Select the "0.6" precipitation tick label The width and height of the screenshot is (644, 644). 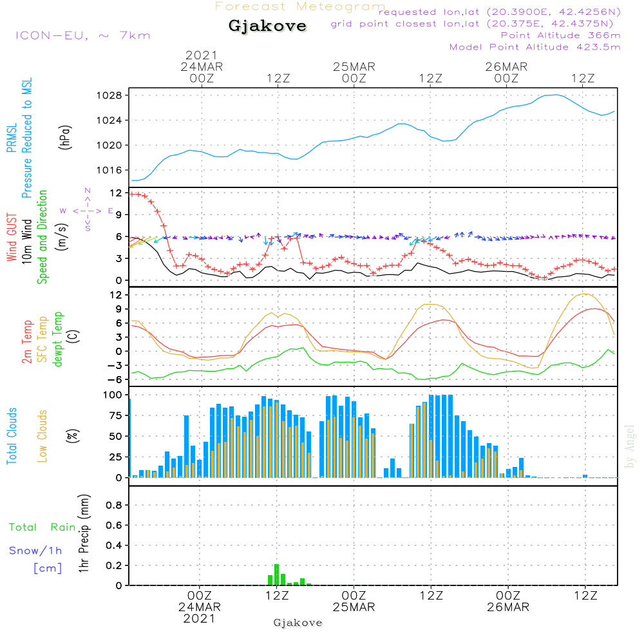pyautogui.click(x=114, y=526)
